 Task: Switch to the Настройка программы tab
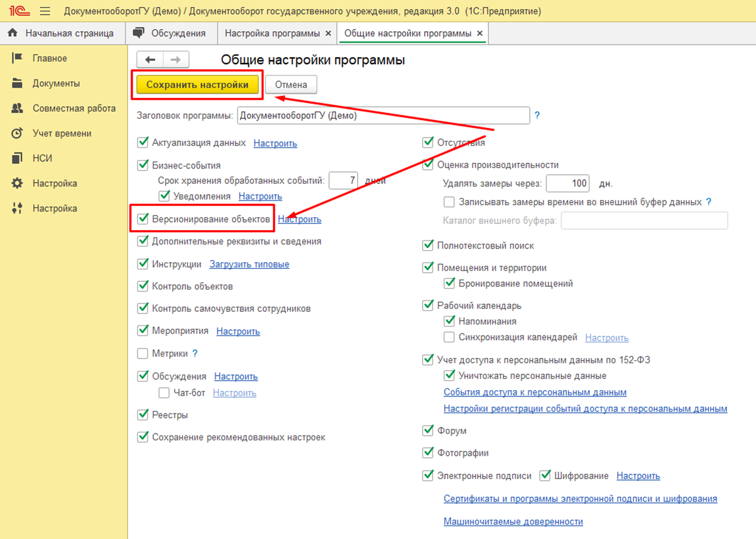272,33
